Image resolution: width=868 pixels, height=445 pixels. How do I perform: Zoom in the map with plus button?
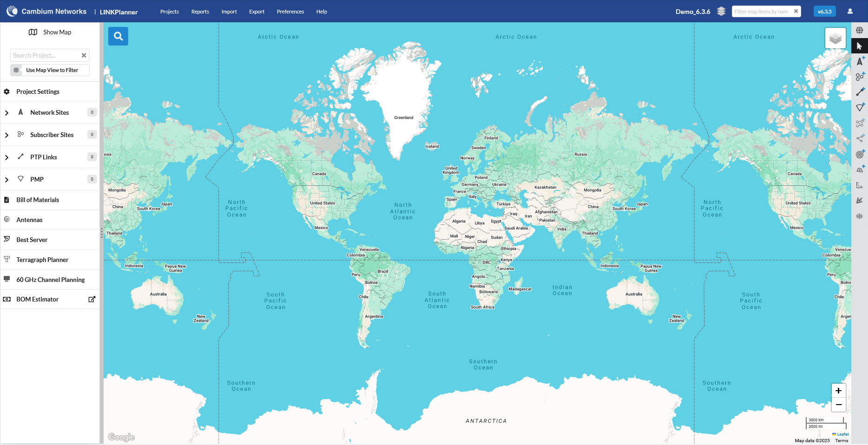point(838,391)
